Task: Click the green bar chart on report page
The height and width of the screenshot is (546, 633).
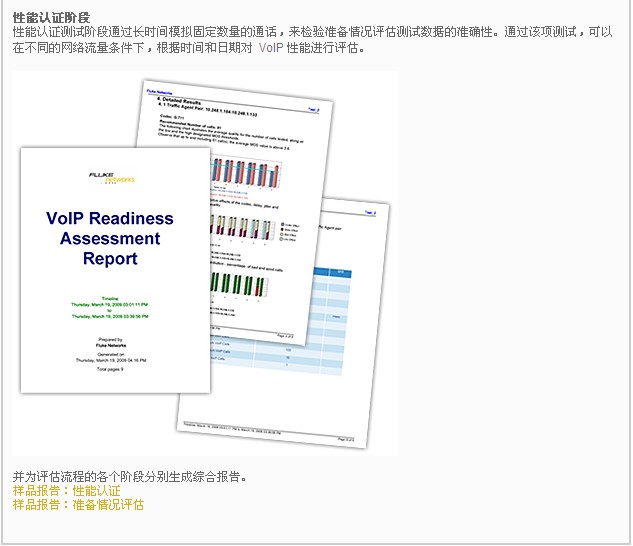Action: 239,286
